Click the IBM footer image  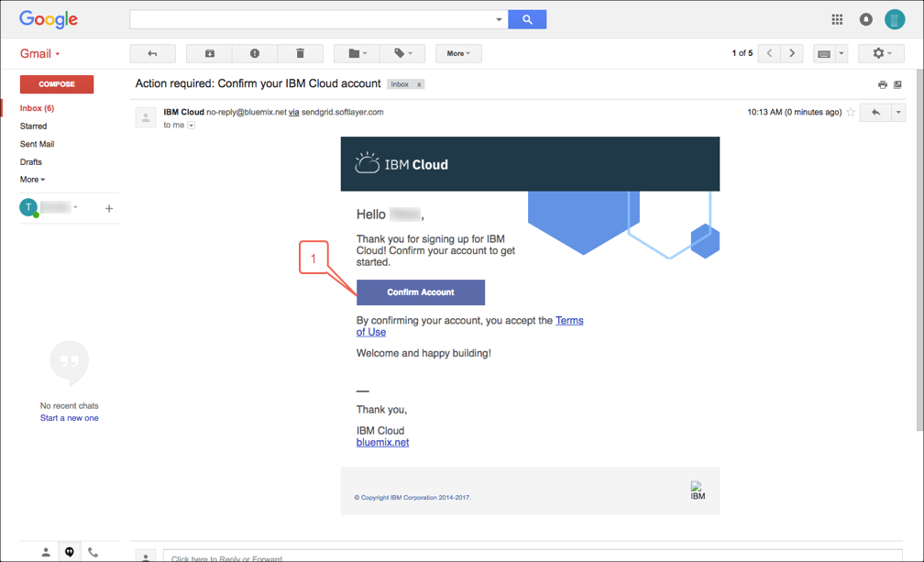pos(698,490)
